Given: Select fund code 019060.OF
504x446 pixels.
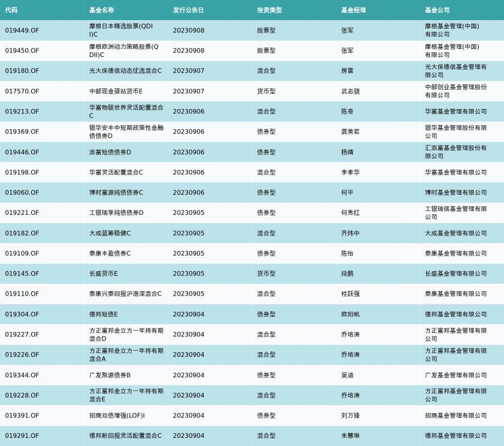Looking at the screenshot, I should [x=22, y=192].
